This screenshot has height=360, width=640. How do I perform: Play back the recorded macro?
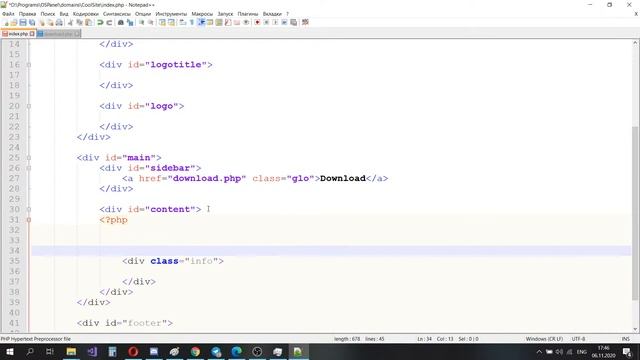[x=275, y=22]
